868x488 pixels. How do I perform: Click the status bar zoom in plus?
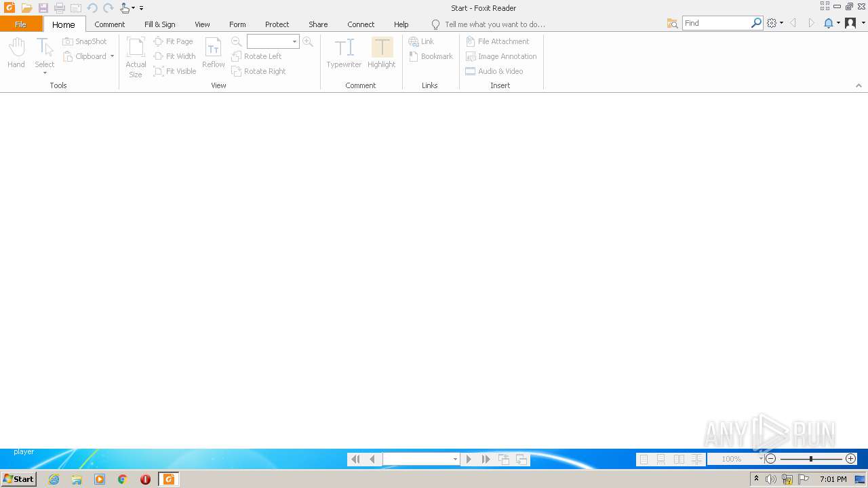tap(851, 459)
